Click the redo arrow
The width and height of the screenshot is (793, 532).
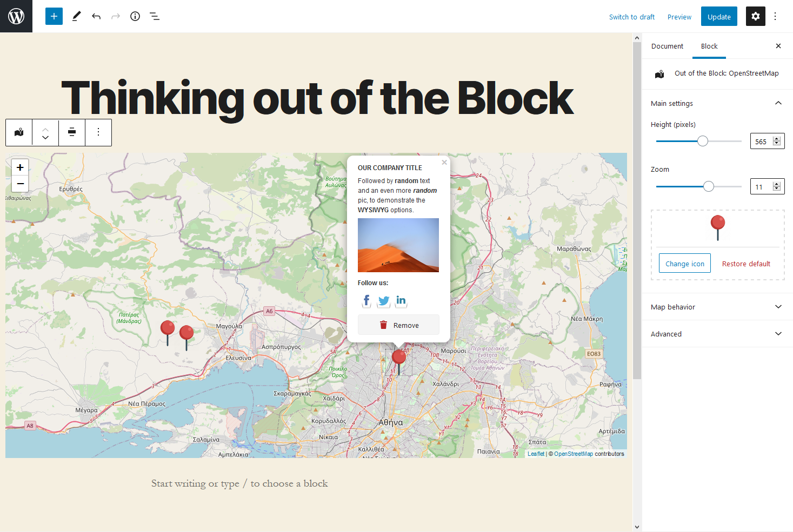point(116,16)
